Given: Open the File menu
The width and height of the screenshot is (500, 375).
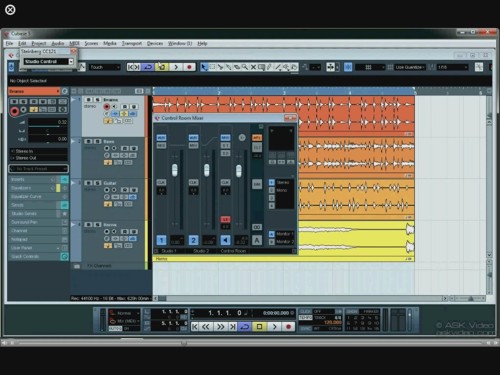Looking at the screenshot, I should (9, 43).
